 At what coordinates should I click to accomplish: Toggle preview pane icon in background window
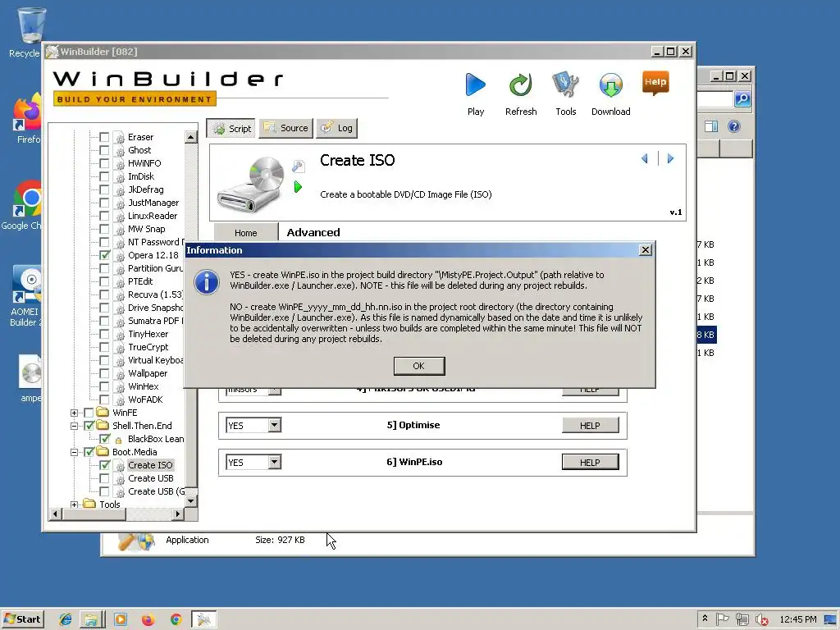pos(711,126)
